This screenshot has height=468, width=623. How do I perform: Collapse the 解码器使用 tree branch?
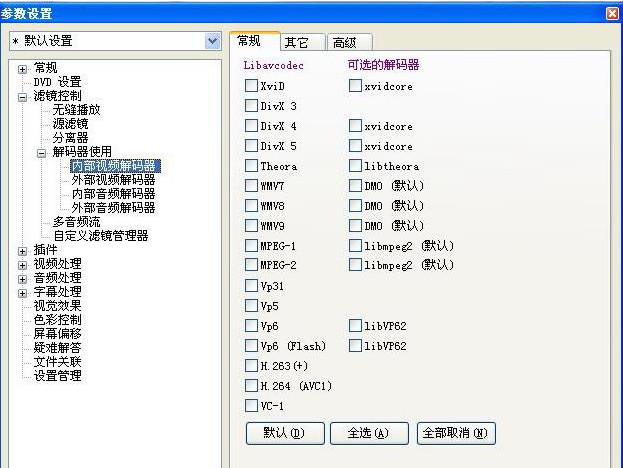pos(42,152)
